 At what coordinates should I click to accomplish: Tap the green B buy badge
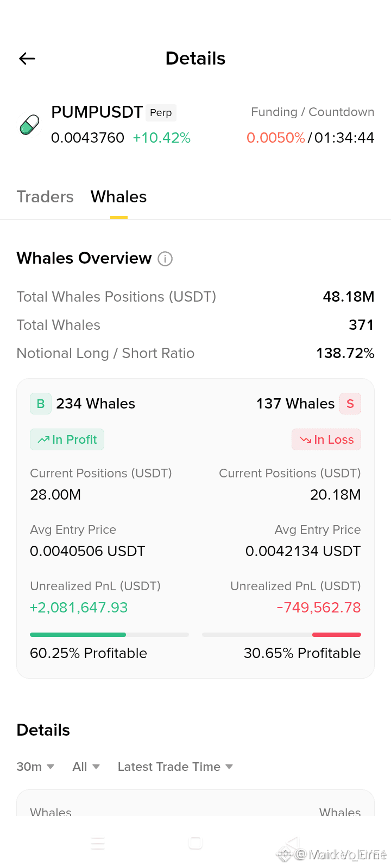[41, 404]
